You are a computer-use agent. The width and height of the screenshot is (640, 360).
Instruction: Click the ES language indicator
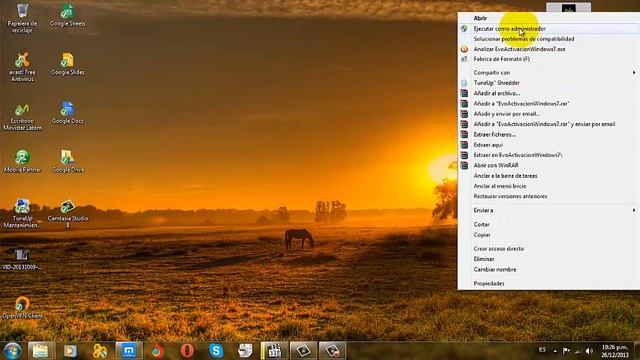click(542, 350)
